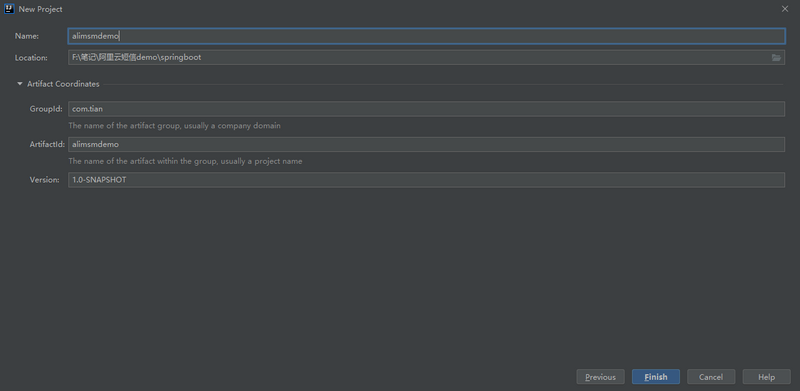This screenshot has height=391, width=800.
Task: Edit the Version field 1.0-SNAPSHOT
Action: tap(427, 180)
